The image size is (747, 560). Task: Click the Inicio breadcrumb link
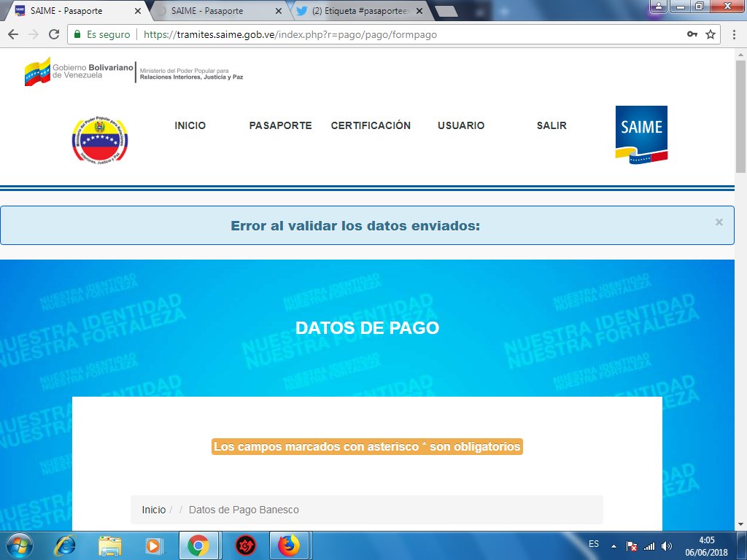pos(154,510)
